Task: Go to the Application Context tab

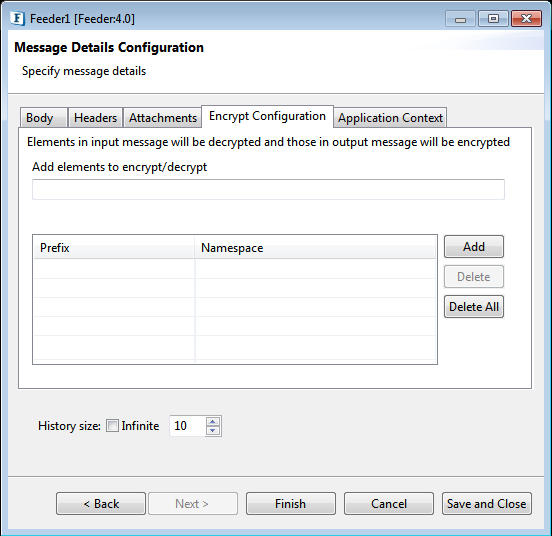Action: pyautogui.click(x=390, y=118)
